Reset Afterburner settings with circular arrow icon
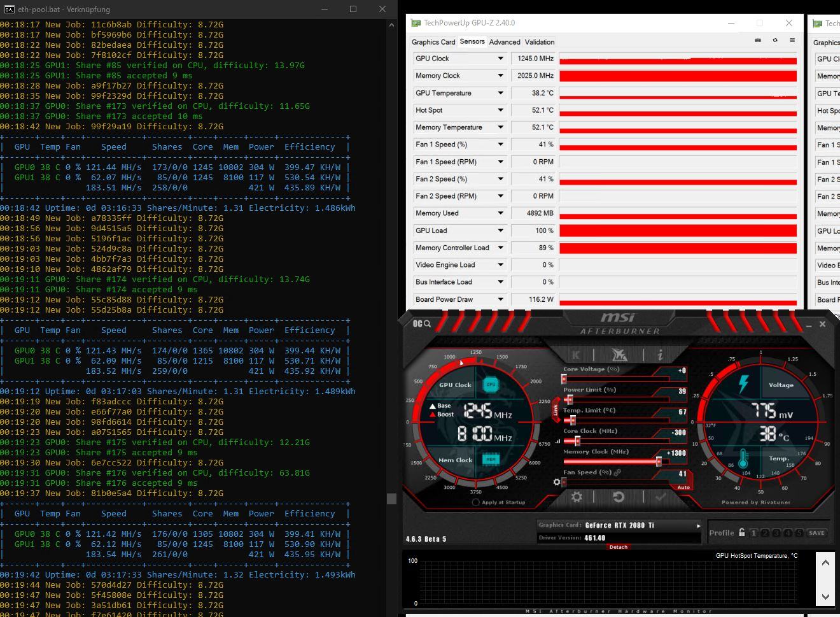This screenshot has height=617, width=840. point(618,497)
